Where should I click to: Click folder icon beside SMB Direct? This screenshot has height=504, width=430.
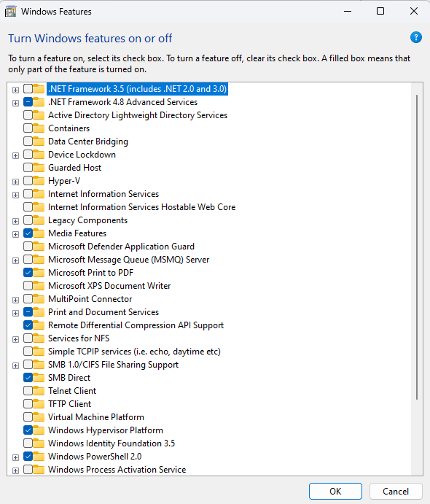click(39, 378)
